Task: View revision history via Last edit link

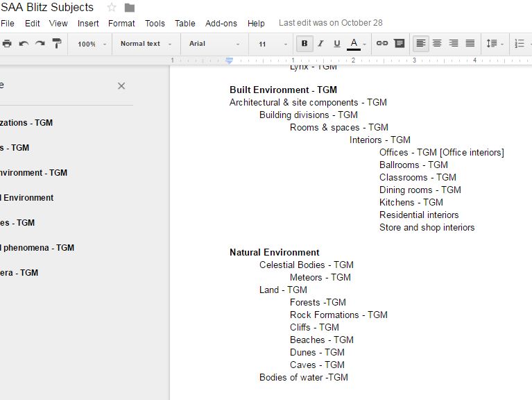Action: click(330, 23)
